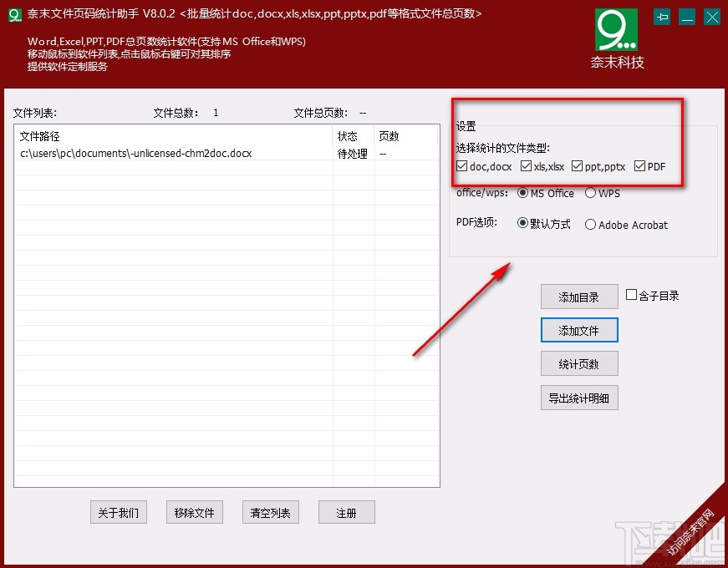Select the chm2doc.docx file row
Image resolution: width=728 pixels, height=568 pixels.
[x=227, y=153]
